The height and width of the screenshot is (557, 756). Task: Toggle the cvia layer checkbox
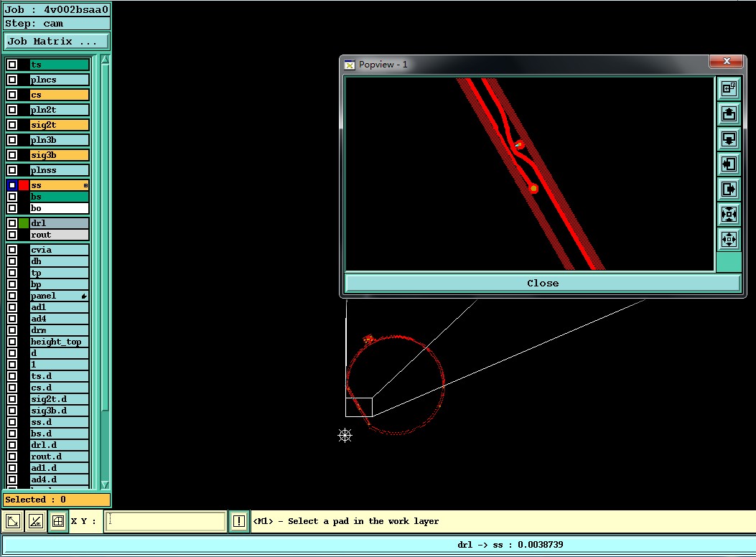12,250
